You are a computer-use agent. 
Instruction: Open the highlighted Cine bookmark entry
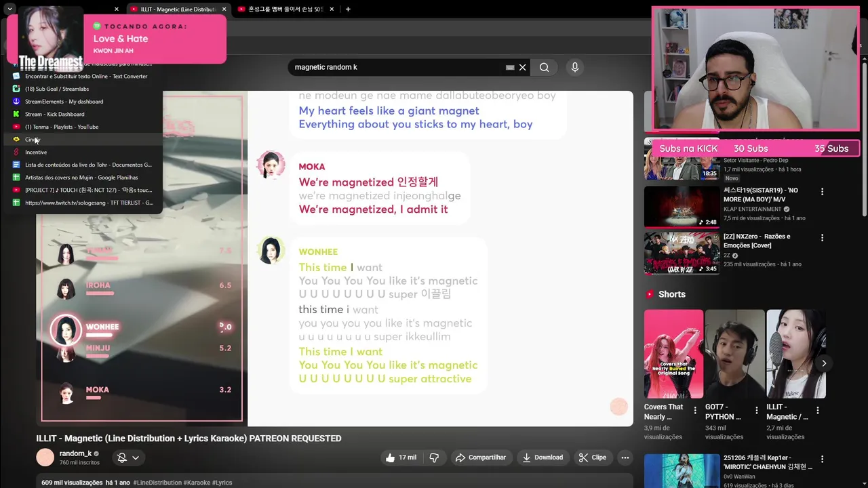[83, 140]
